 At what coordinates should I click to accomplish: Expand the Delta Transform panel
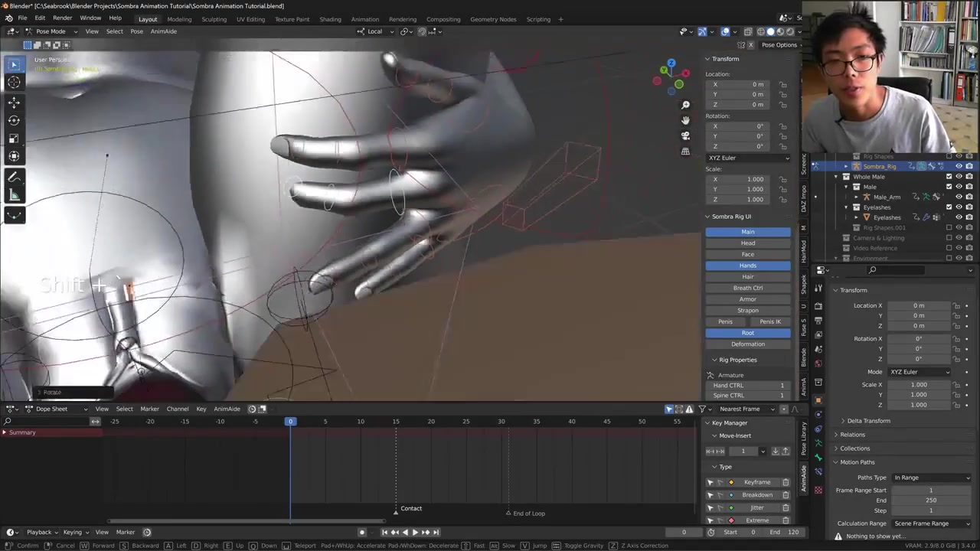[868, 421]
